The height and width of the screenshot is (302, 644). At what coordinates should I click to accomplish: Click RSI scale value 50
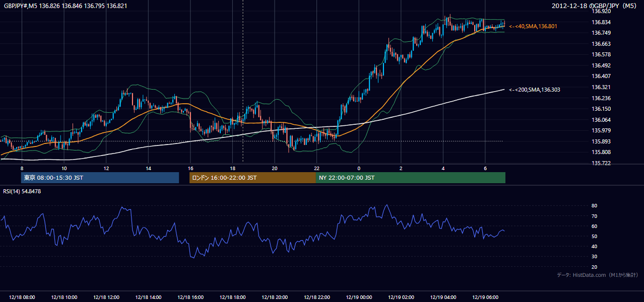point(595,237)
